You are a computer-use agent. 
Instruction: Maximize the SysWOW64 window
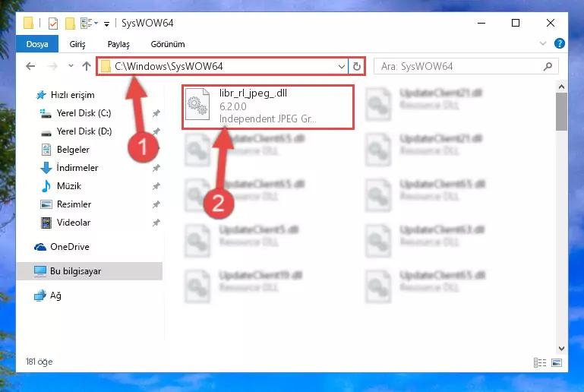point(516,23)
